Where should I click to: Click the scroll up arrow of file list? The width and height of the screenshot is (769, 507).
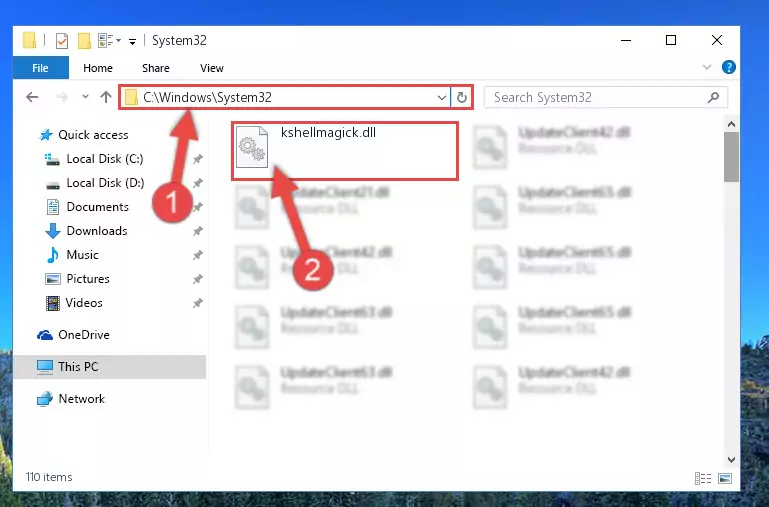click(x=731, y=125)
